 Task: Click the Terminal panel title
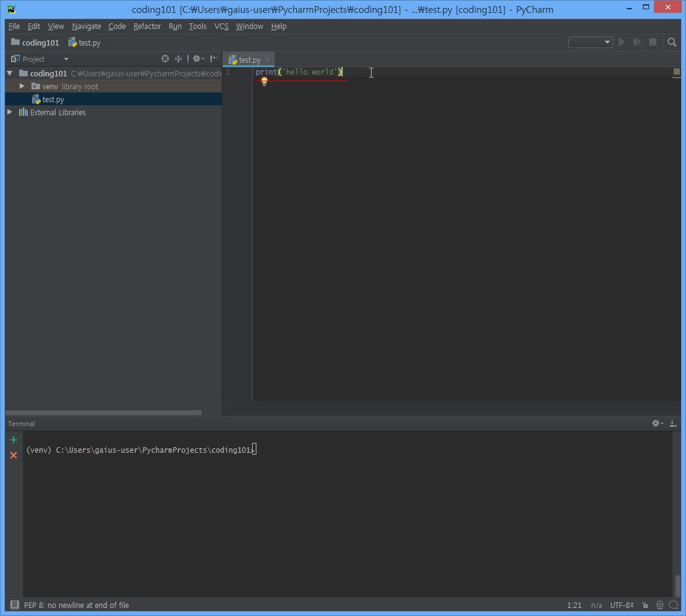[x=22, y=424]
